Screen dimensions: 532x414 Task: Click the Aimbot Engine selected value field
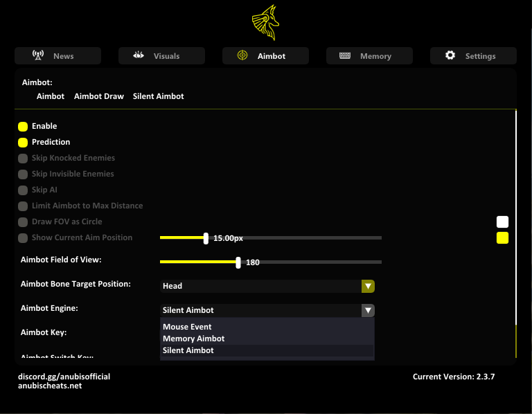point(260,310)
